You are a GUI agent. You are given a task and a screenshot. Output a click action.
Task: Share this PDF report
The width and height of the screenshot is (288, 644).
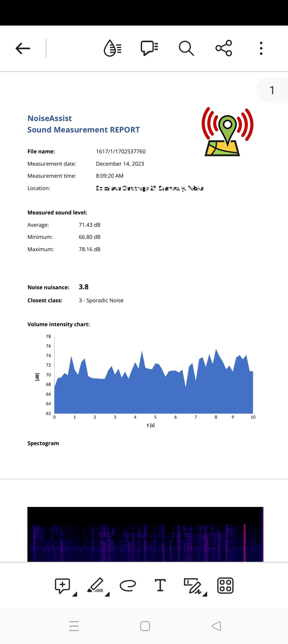click(224, 48)
